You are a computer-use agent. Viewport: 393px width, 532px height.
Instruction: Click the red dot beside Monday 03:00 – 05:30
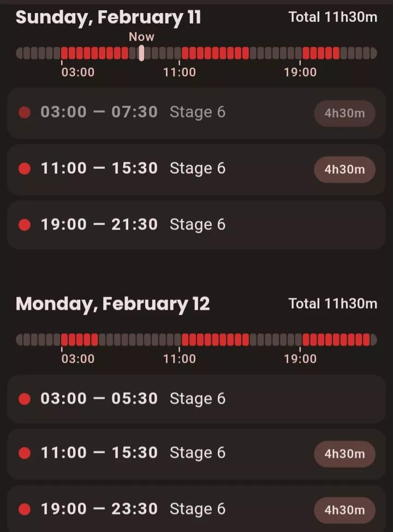click(x=25, y=399)
